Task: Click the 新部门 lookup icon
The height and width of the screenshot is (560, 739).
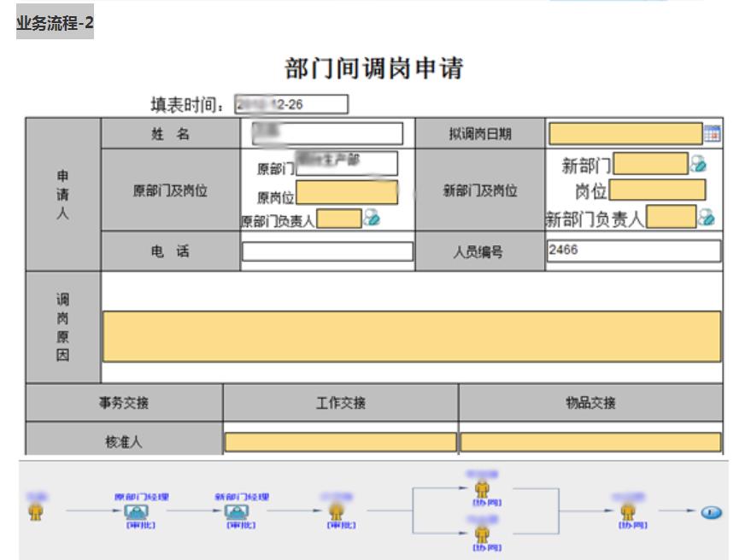Action: coord(698,164)
